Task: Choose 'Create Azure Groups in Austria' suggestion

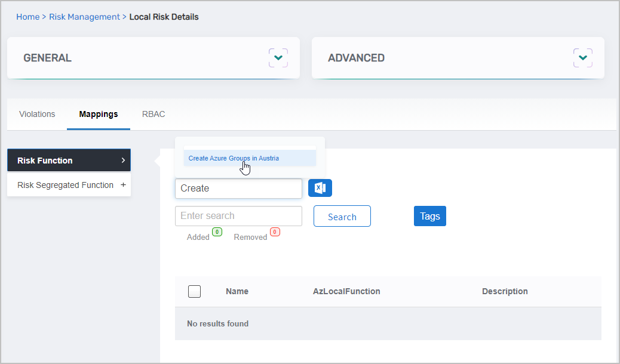Action: (x=234, y=158)
